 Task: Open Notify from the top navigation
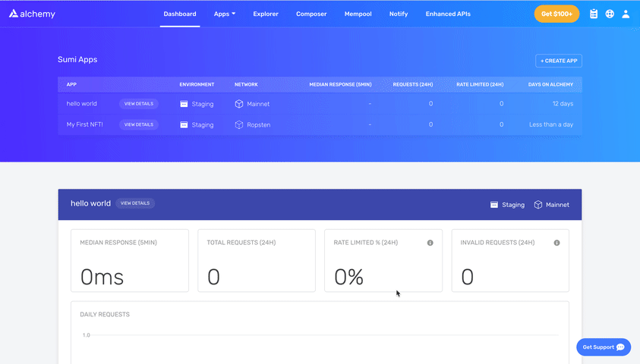[x=399, y=14]
